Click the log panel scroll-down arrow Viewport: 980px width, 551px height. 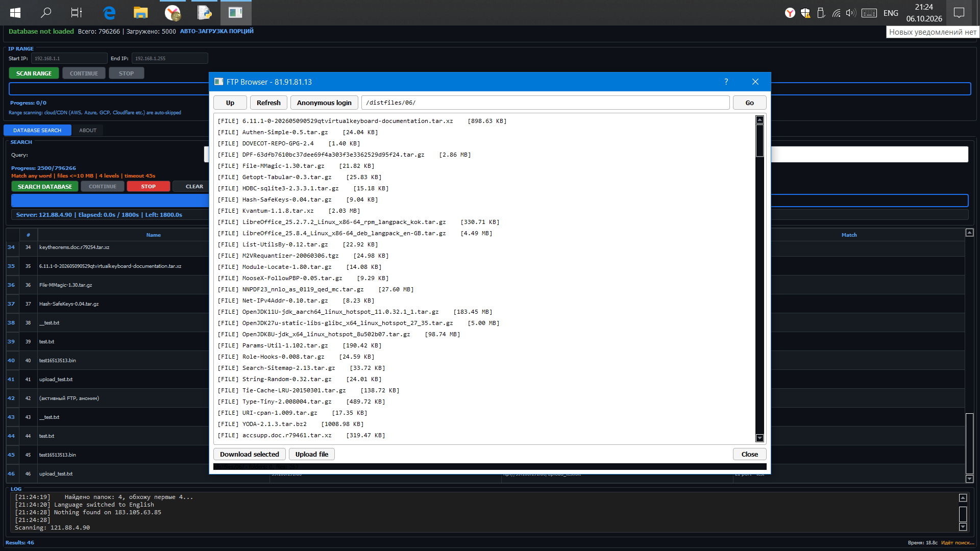coord(963,527)
